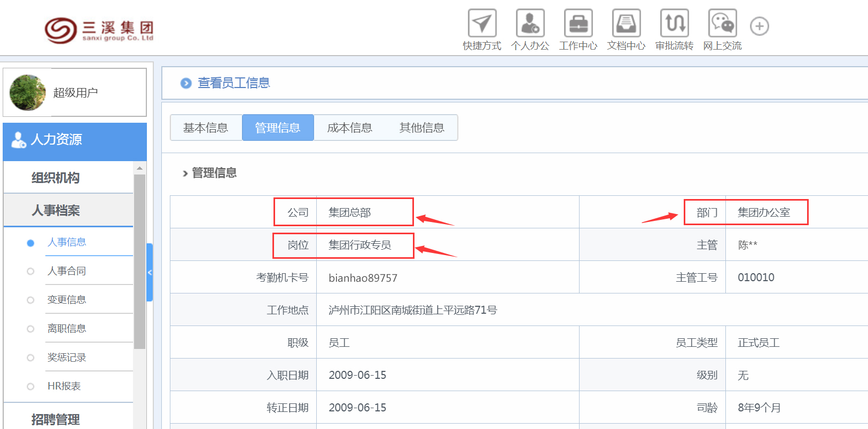Screen dimensions: 868x429
Task: Click the 集团办公室 department value
Action: pos(764,212)
